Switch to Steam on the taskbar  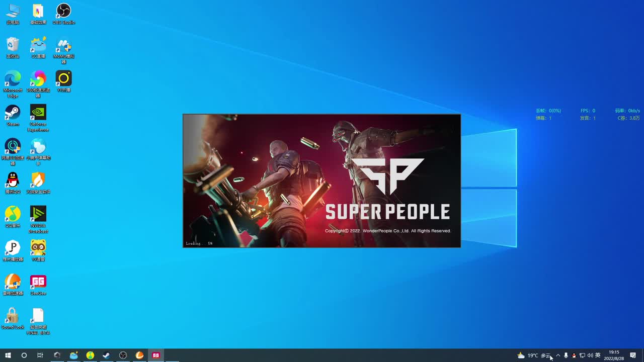[x=107, y=355]
